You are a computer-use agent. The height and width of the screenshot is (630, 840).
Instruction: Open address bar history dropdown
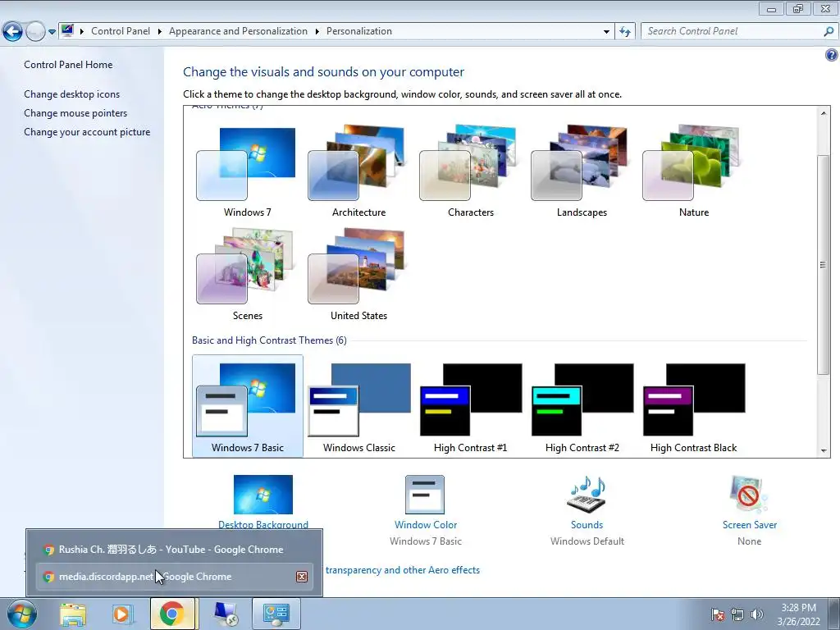[606, 32]
